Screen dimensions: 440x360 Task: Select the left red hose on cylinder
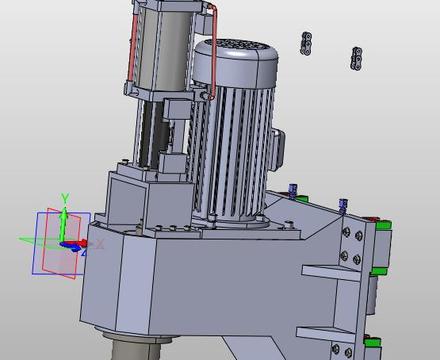coord(133,47)
